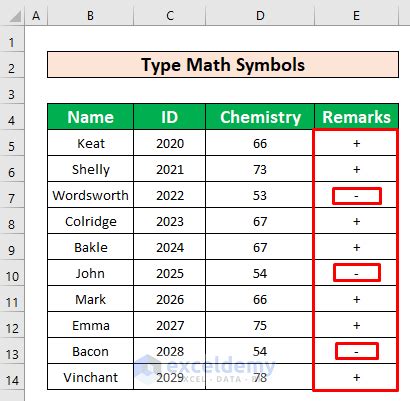Select ID cell '2023'

(x=170, y=221)
